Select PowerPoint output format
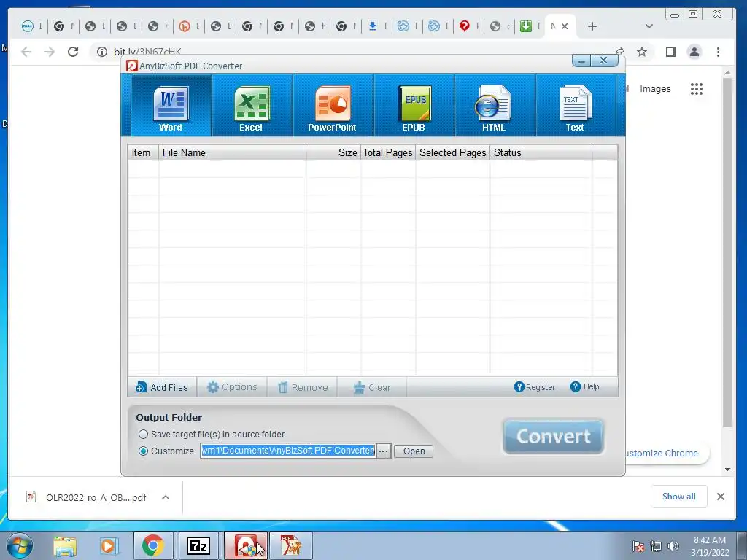 click(x=333, y=106)
